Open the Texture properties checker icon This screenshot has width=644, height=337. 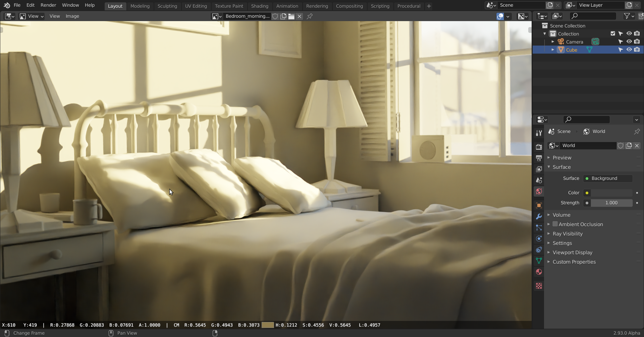[539, 286]
